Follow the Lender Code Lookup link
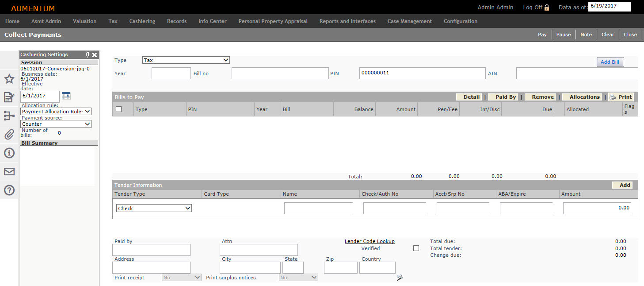The image size is (644, 286). [370, 241]
